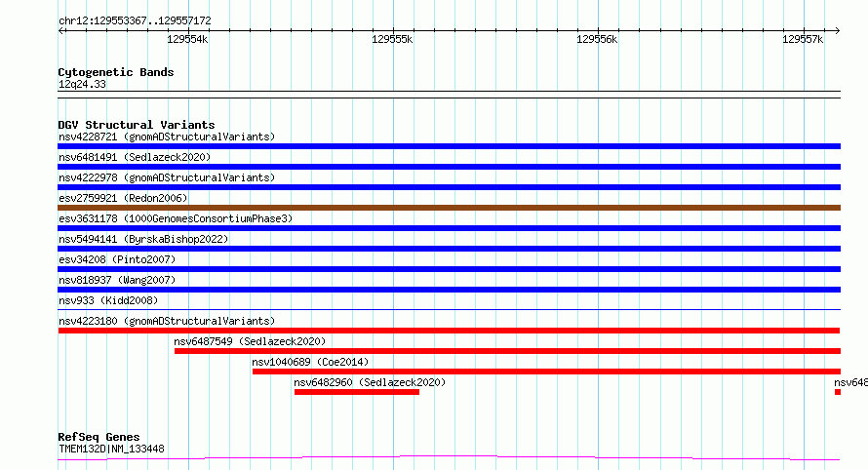
Task: Click the 129556k ruler label
Action: [x=597, y=39]
